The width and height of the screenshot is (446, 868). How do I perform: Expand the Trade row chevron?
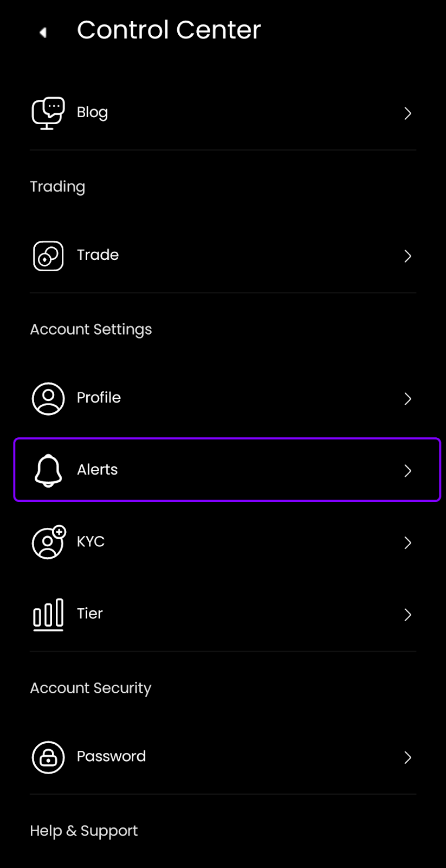408,256
